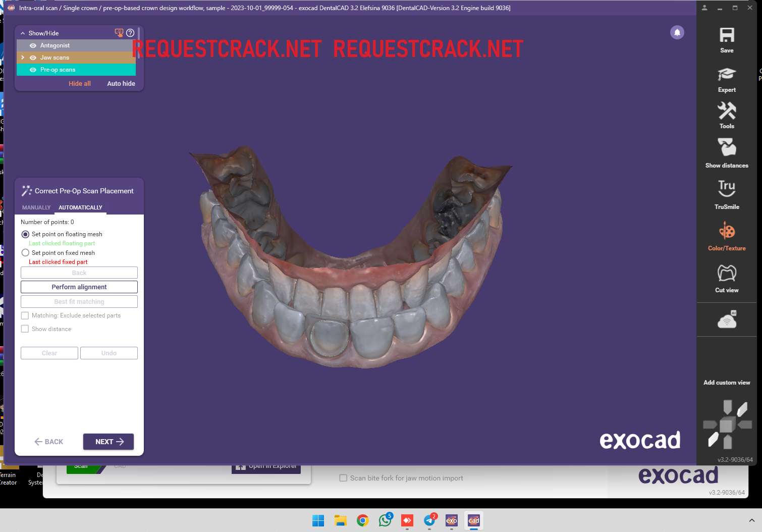The height and width of the screenshot is (532, 762).
Task: Expand the Jaw scans group
Action: 22,57
